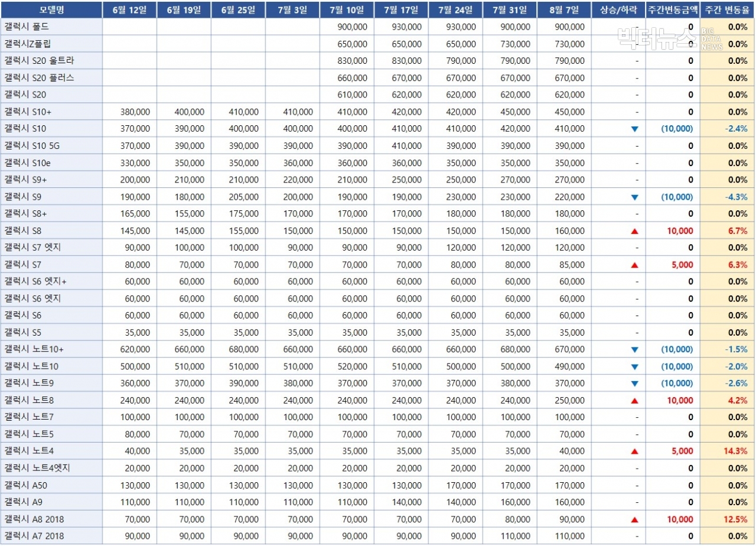The height and width of the screenshot is (546, 756).
Task: Click the red up arrow in 갤럭시 A8 2018 row
Action: coord(634,519)
